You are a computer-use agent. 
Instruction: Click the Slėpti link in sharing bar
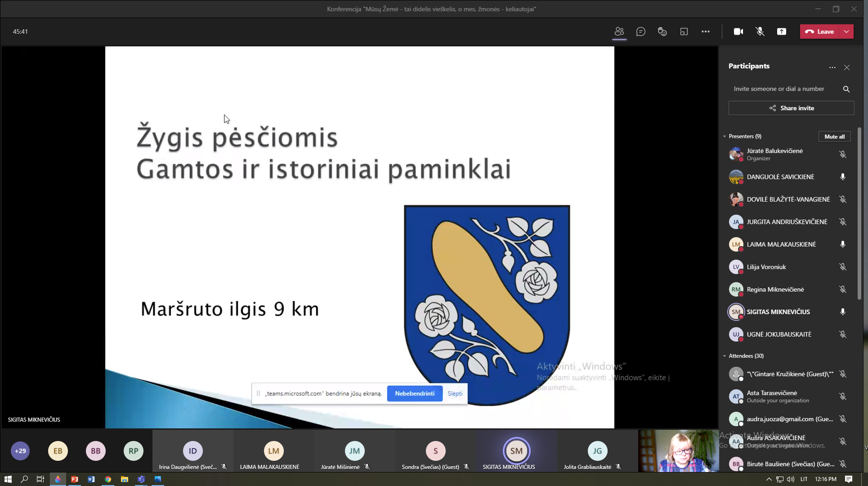[455, 393]
